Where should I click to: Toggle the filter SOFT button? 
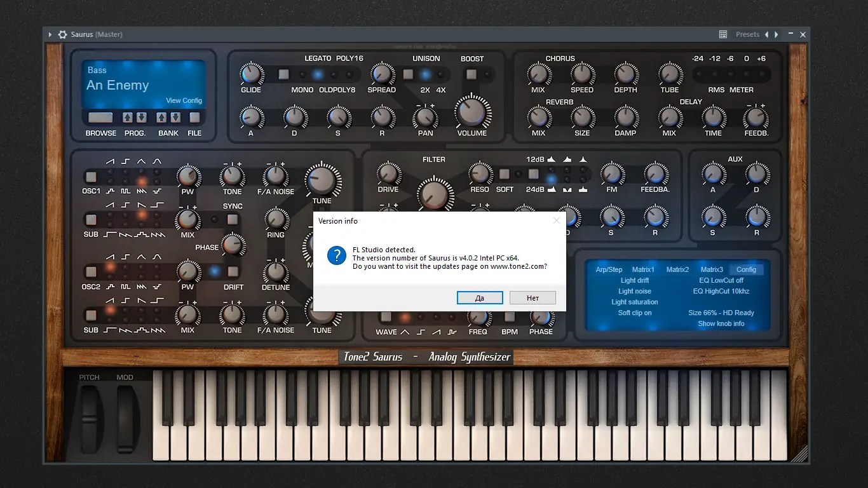click(x=505, y=174)
